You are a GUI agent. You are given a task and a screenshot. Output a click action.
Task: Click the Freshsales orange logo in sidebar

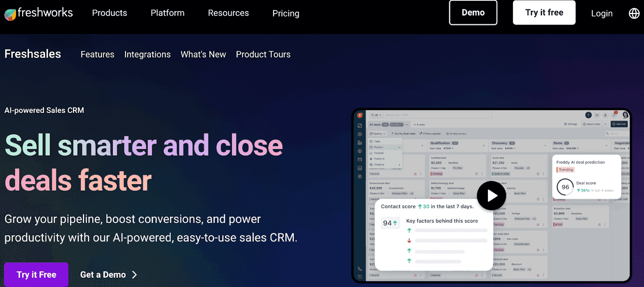(360, 115)
